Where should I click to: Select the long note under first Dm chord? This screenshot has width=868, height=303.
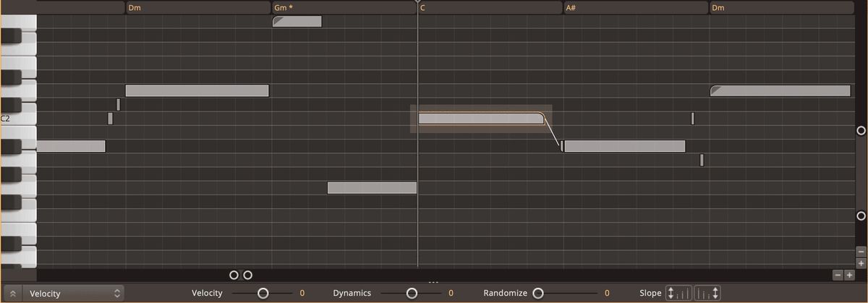click(x=197, y=91)
